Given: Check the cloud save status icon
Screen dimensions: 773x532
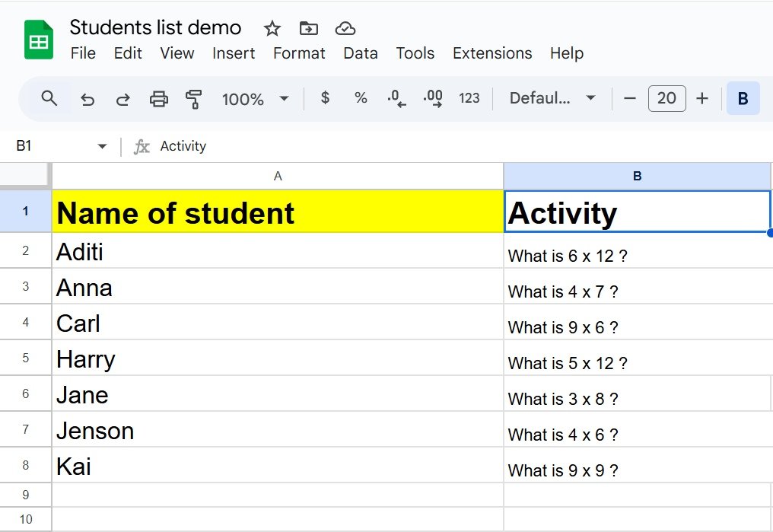Looking at the screenshot, I should [345, 28].
